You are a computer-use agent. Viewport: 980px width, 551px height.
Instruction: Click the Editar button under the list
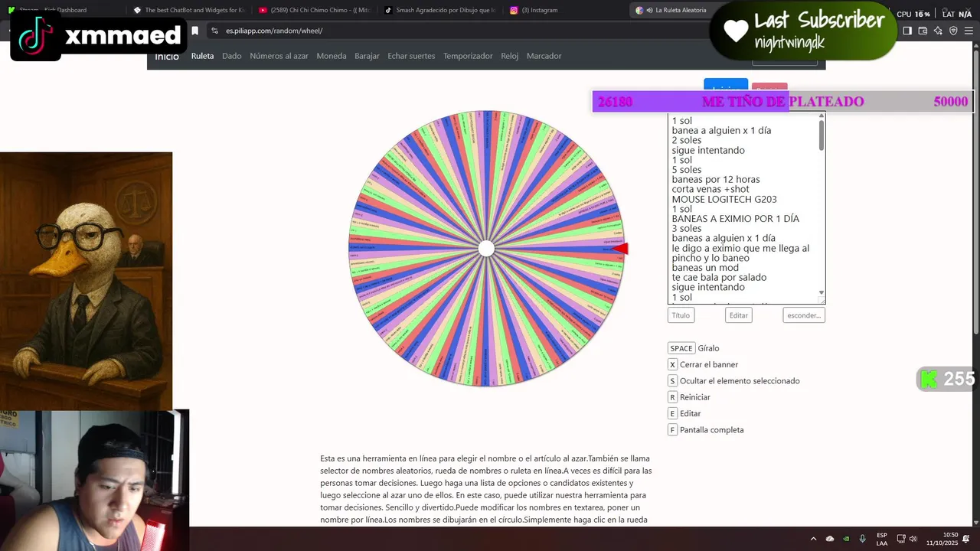[739, 315]
